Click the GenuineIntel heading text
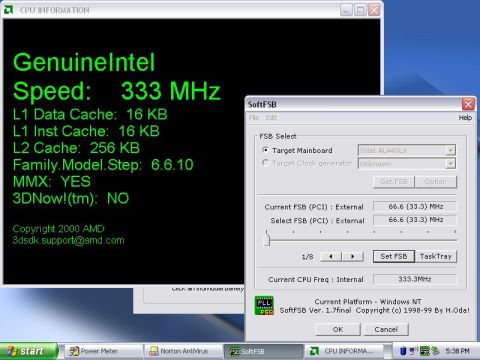 coord(84,62)
